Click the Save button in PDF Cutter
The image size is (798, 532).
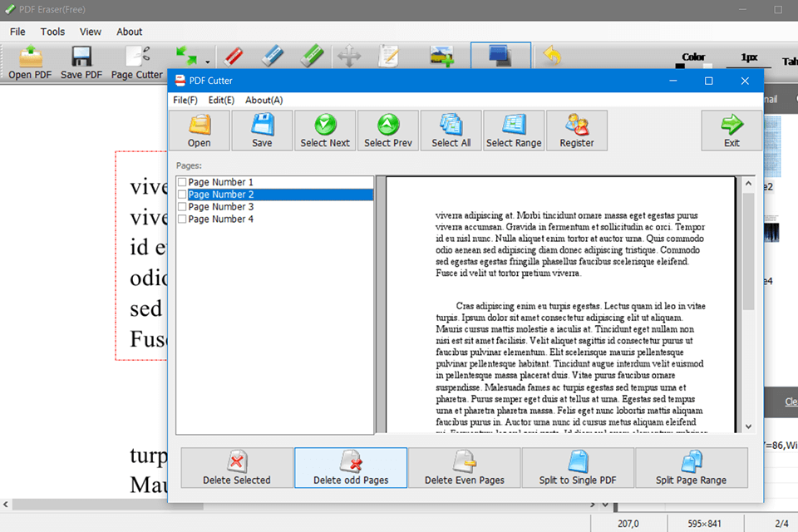pyautogui.click(x=262, y=131)
